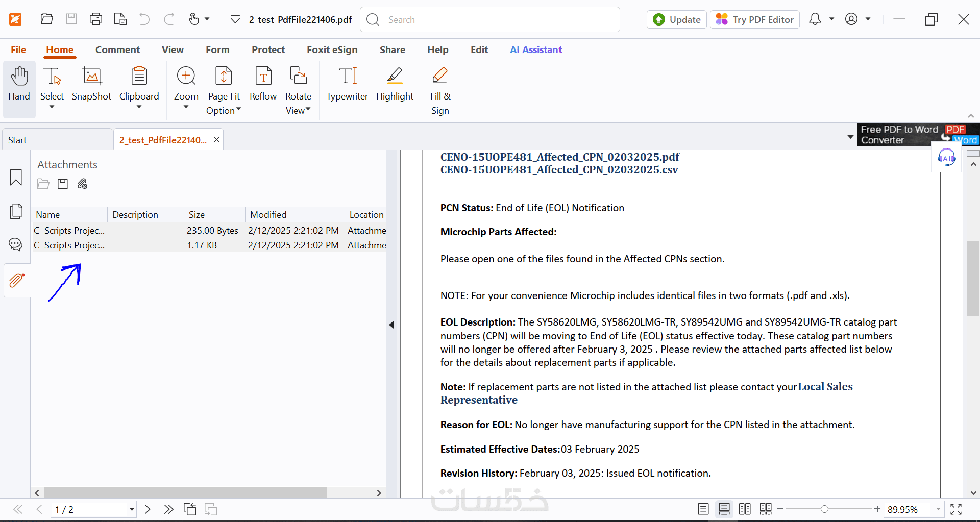Screen dimensions: 980x522
Task: Switch to single page view
Action: pyautogui.click(x=703, y=509)
